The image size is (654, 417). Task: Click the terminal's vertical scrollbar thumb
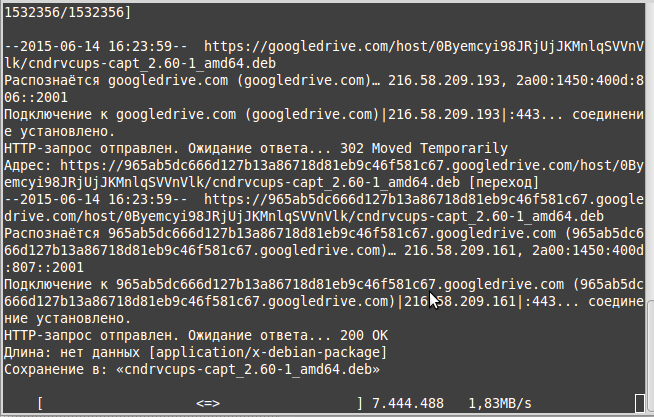coord(650,357)
